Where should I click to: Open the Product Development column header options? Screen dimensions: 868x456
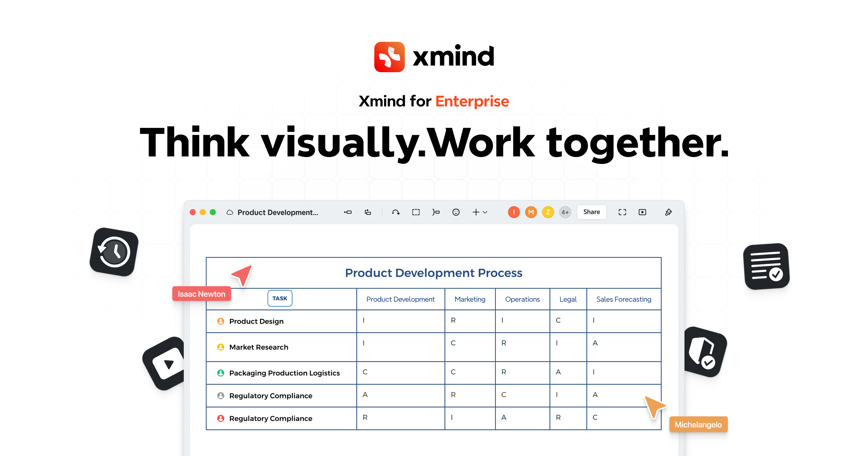point(400,299)
